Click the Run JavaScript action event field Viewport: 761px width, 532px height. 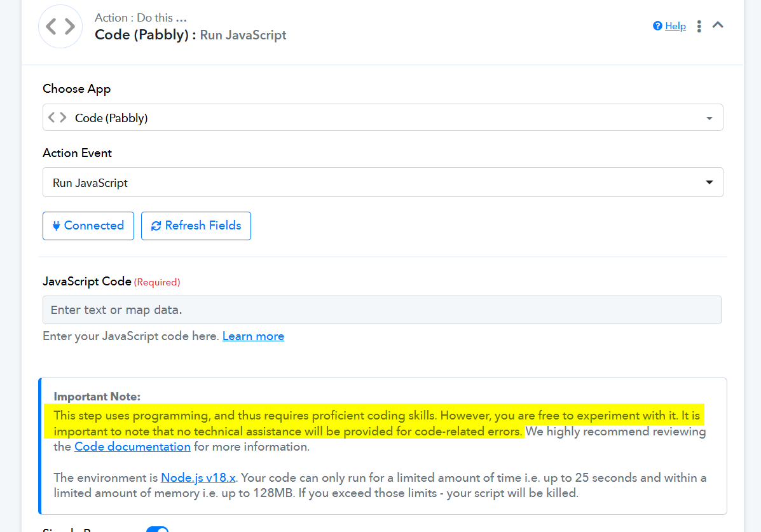point(383,182)
